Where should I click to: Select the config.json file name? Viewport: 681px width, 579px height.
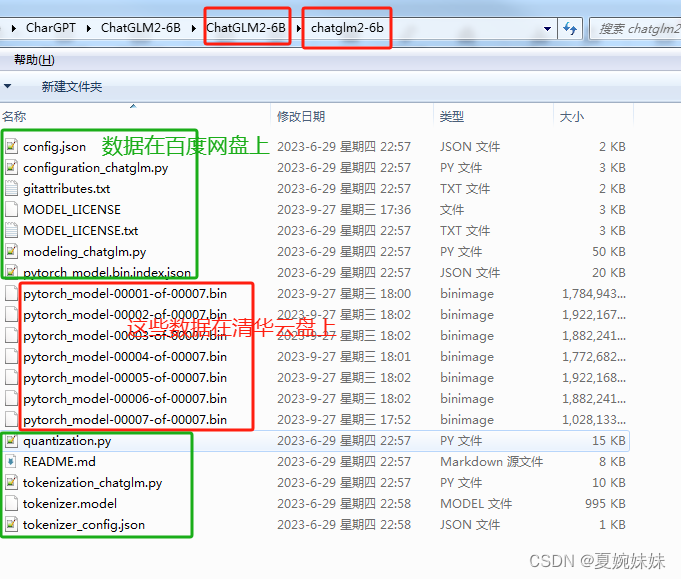pyautogui.click(x=54, y=147)
